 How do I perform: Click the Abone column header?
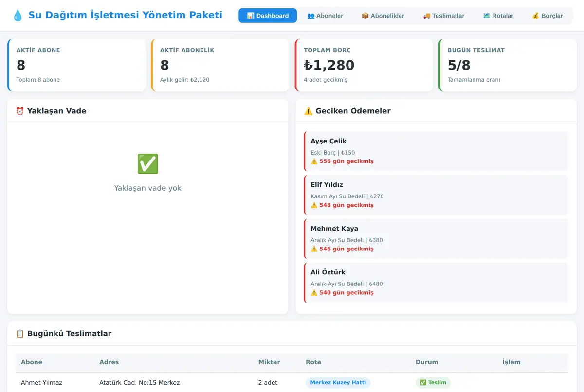(32, 362)
